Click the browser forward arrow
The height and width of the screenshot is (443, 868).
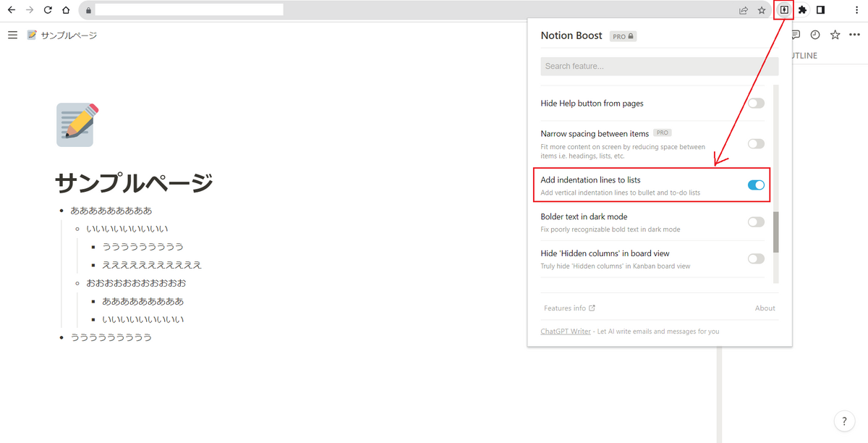coord(29,10)
